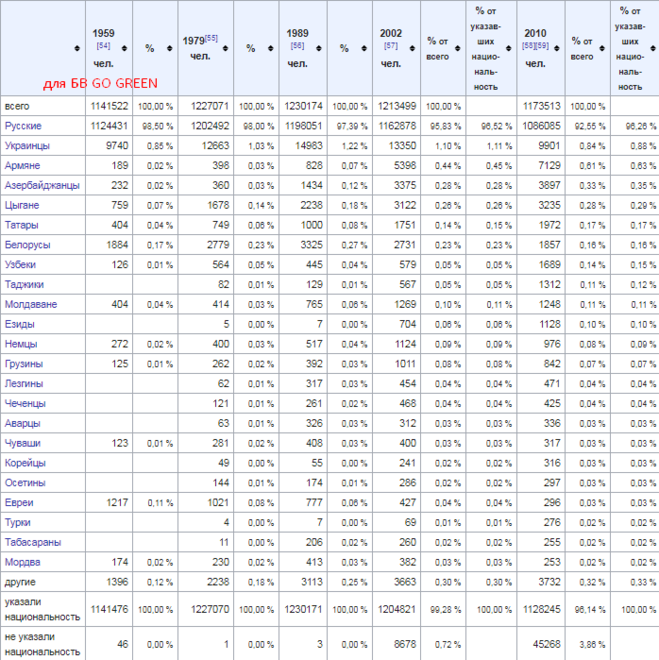
Task: Follow the Грузины link
Action: point(24,364)
